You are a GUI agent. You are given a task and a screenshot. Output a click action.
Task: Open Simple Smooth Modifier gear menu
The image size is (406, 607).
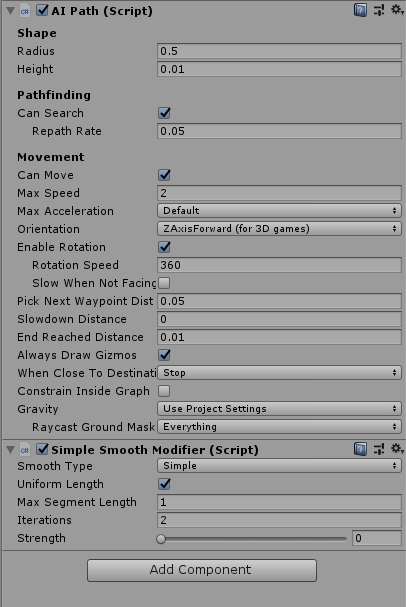(397, 449)
